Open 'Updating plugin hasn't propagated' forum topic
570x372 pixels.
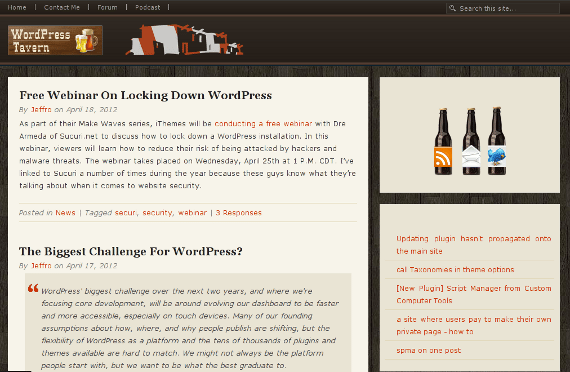point(474,245)
